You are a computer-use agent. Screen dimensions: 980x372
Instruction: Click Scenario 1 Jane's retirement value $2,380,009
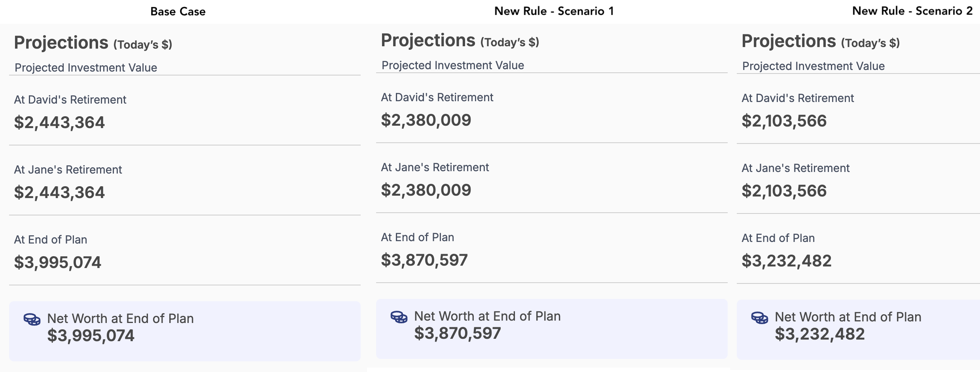click(426, 190)
